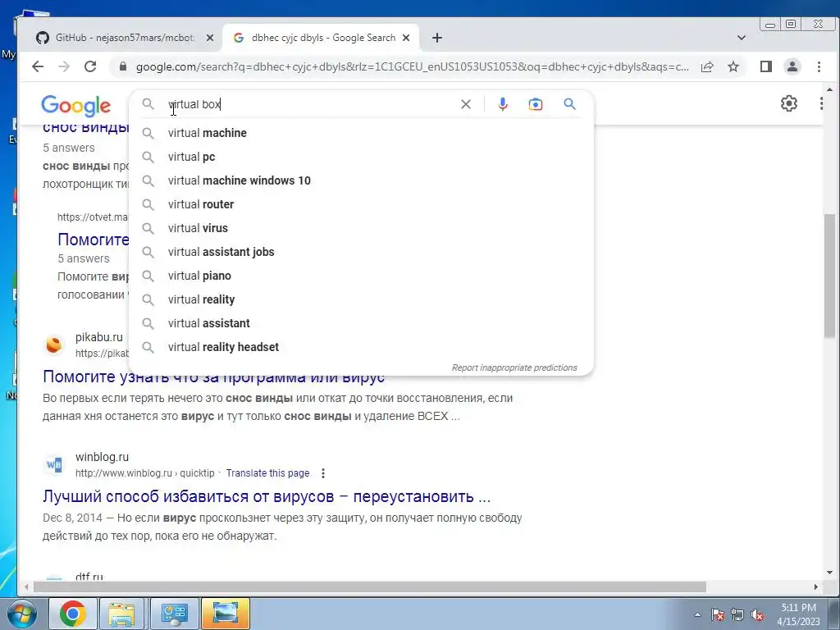This screenshot has height=630, width=840.
Task: Open more options for winblog.ru result
Action: pos(323,473)
